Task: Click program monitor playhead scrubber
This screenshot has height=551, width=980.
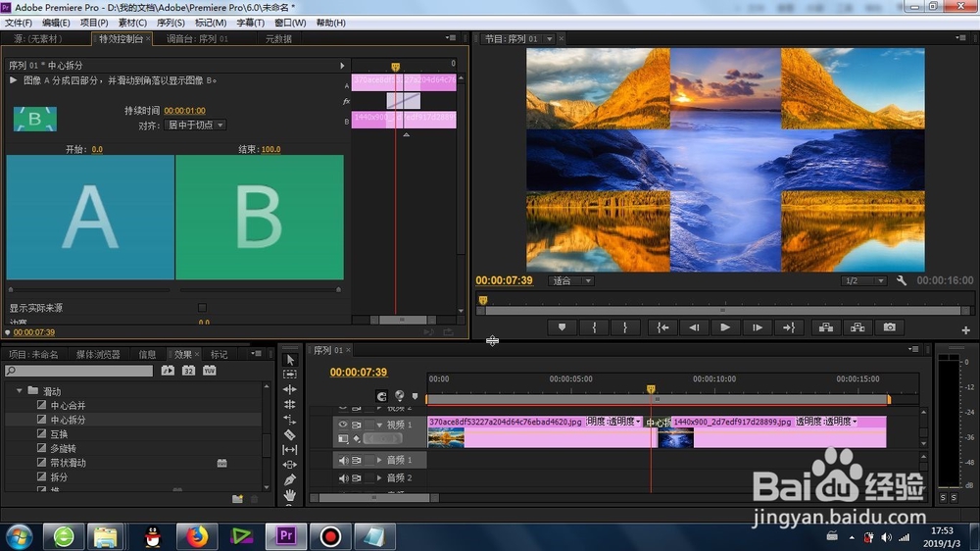Action: [x=483, y=300]
